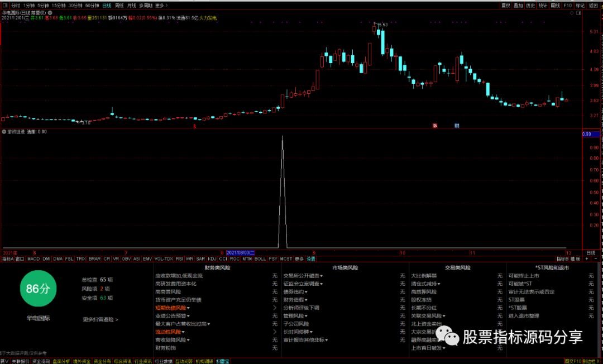This screenshot has height=364, width=603.
Task: Switch to 15分钟 chart period
Action: [59, 6]
